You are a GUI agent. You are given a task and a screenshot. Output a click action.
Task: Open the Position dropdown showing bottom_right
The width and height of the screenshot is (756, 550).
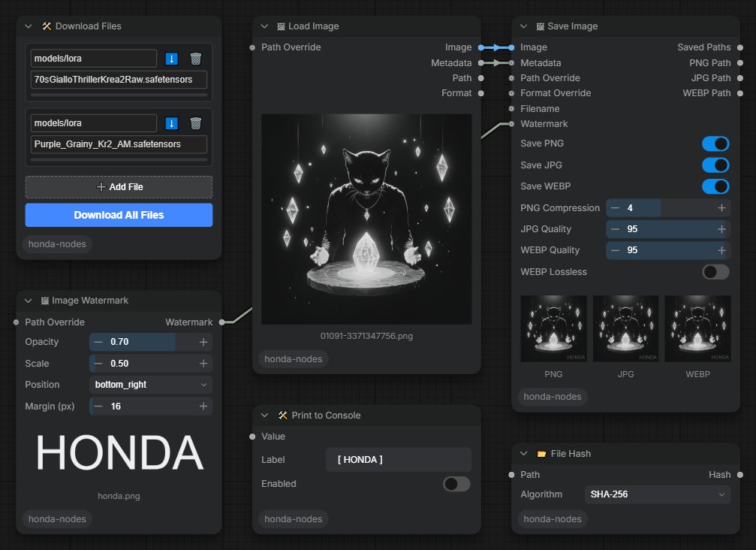151,385
